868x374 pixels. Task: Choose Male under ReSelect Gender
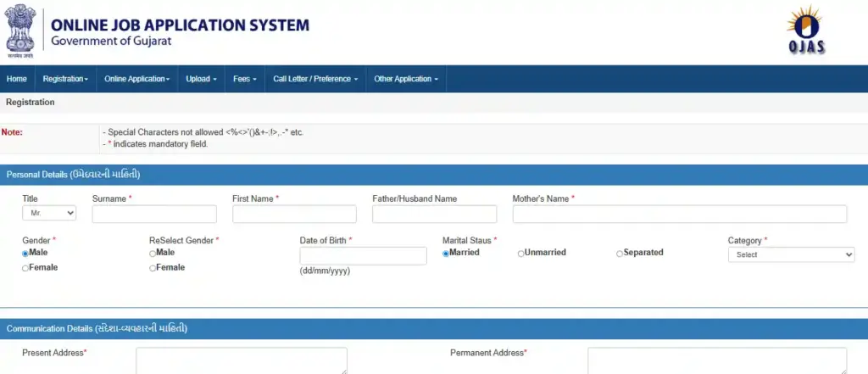153,253
